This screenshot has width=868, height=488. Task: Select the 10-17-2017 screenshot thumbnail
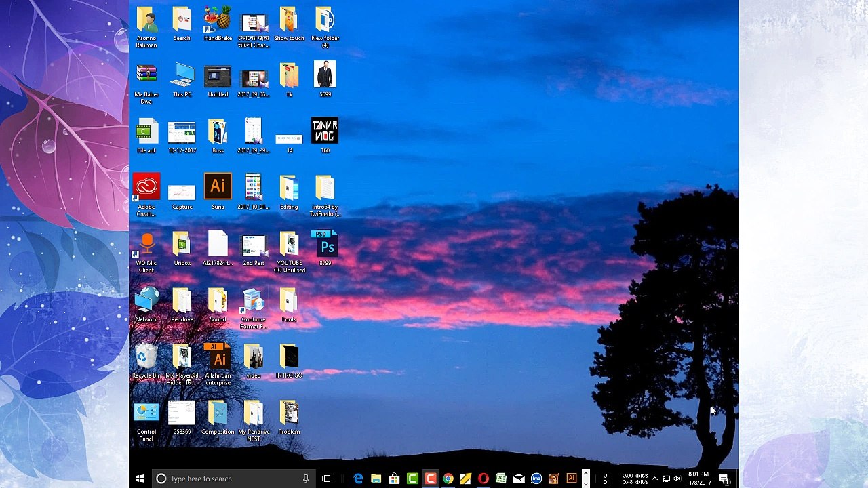(x=182, y=133)
